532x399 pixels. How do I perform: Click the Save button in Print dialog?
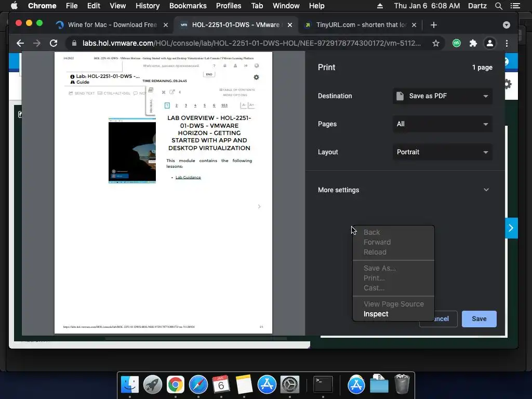pyautogui.click(x=479, y=319)
